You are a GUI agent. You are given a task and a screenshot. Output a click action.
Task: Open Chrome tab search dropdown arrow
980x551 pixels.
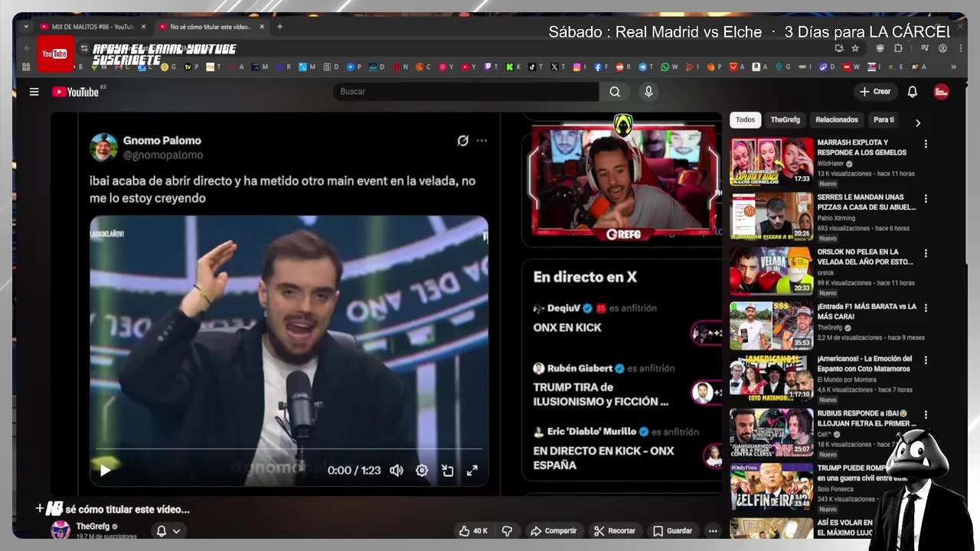[26, 27]
